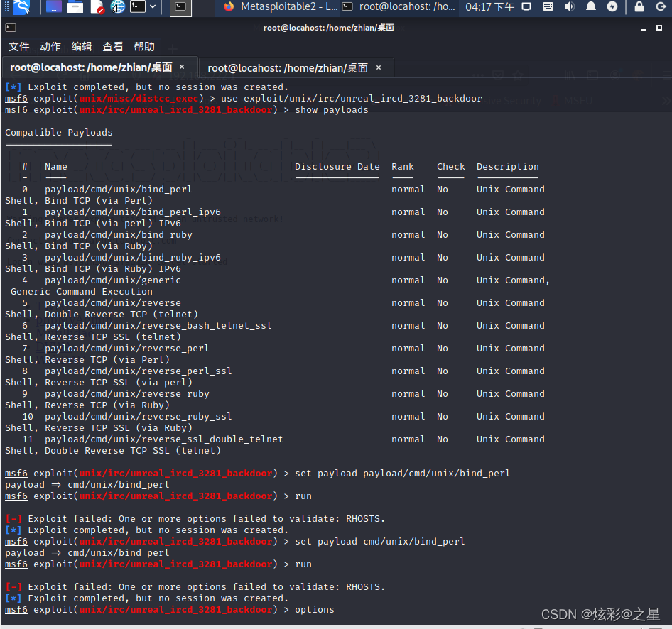This screenshot has height=629, width=672.
Task: Close the first terminal tab
Action: 182,67
